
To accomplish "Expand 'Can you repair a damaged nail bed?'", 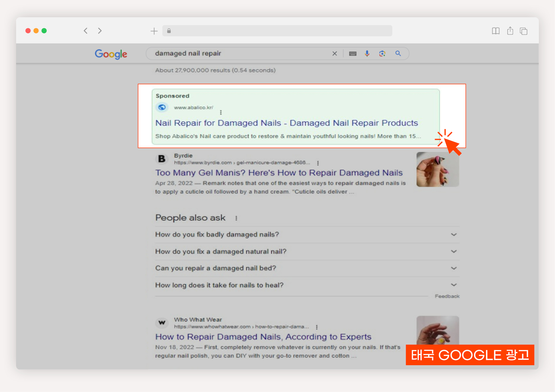I will [x=307, y=268].
